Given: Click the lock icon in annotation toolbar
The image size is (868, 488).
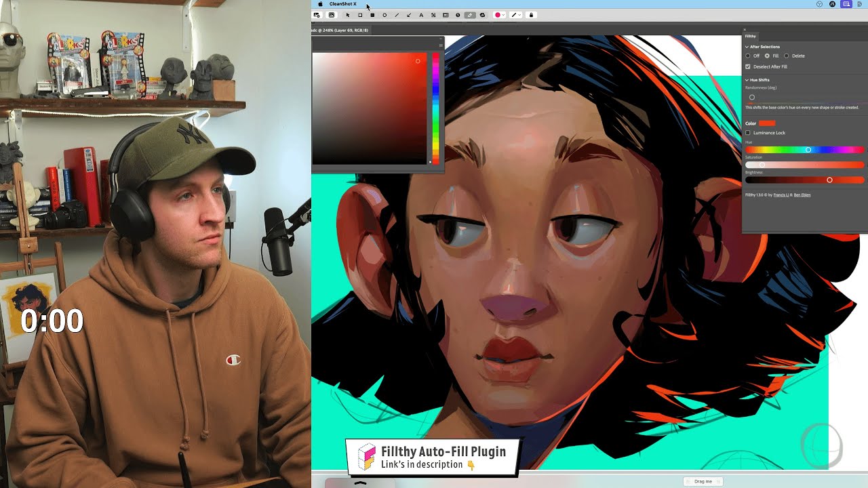Looking at the screenshot, I should coord(531,15).
